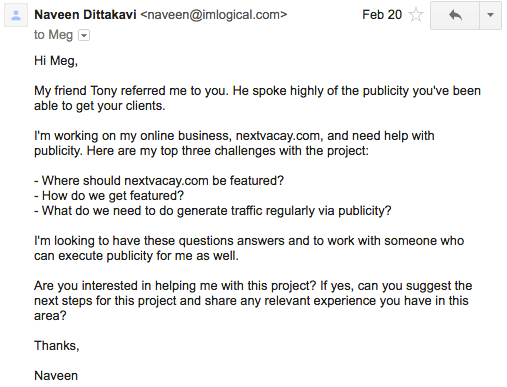Screen dimensions: 507x387
Task: Show details dropdown next to 'to Meg'
Action: click(84, 35)
